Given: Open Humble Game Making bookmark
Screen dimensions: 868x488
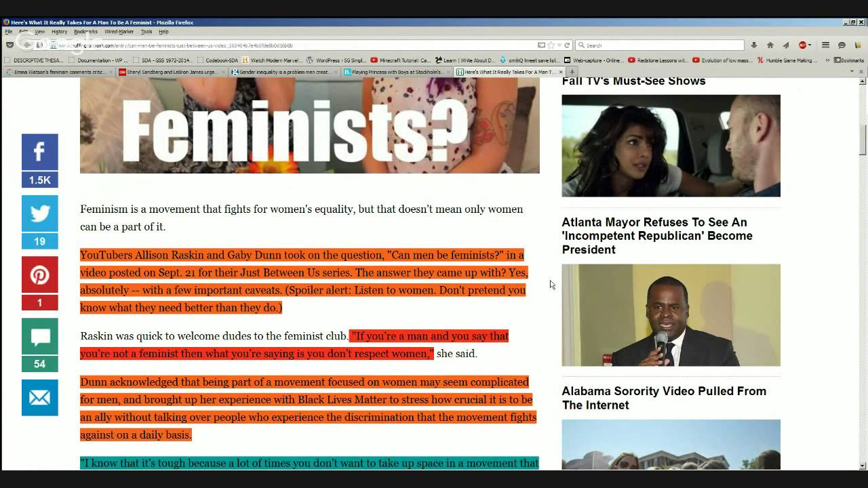Looking at the screenshot, I should (787, 60).
